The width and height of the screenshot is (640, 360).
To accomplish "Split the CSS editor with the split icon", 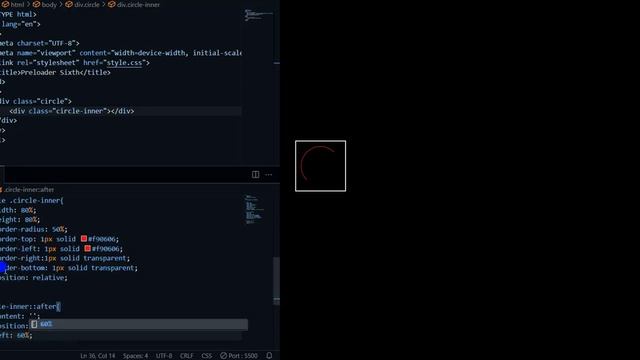I will tap(256, 175).
